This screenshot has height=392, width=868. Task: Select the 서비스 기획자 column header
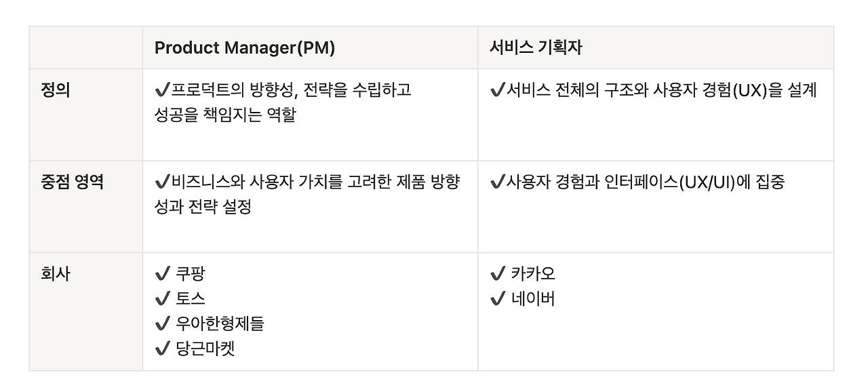536,48
